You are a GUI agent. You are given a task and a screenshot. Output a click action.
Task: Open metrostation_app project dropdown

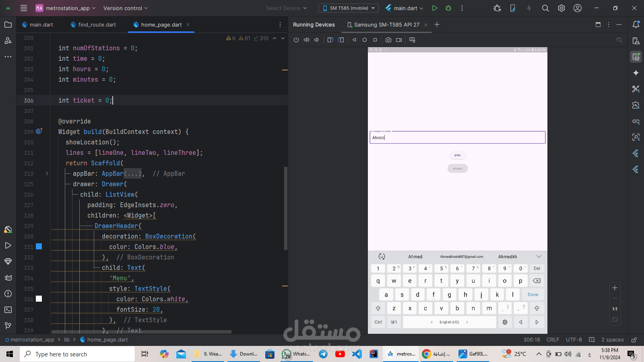click(66, 8)
